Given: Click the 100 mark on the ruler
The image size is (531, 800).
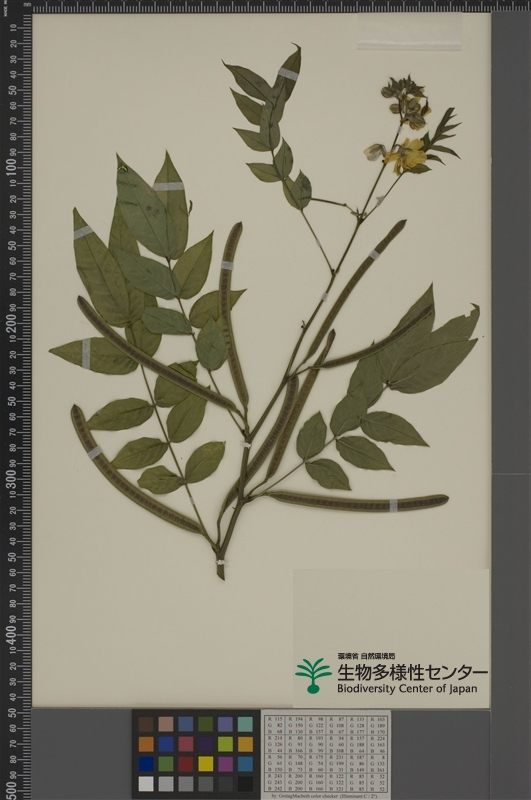Looking at the screenshot, I should click(x=10, y=167).
